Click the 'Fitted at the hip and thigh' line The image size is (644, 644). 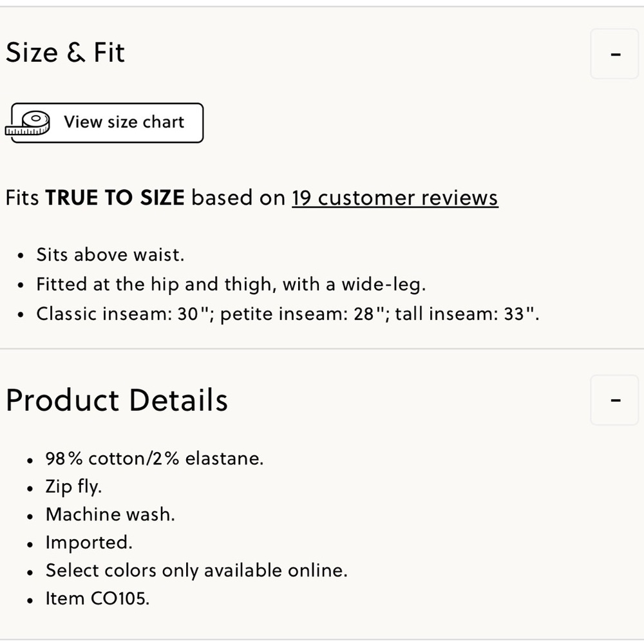pyautogui.click(x=231, y=284)
